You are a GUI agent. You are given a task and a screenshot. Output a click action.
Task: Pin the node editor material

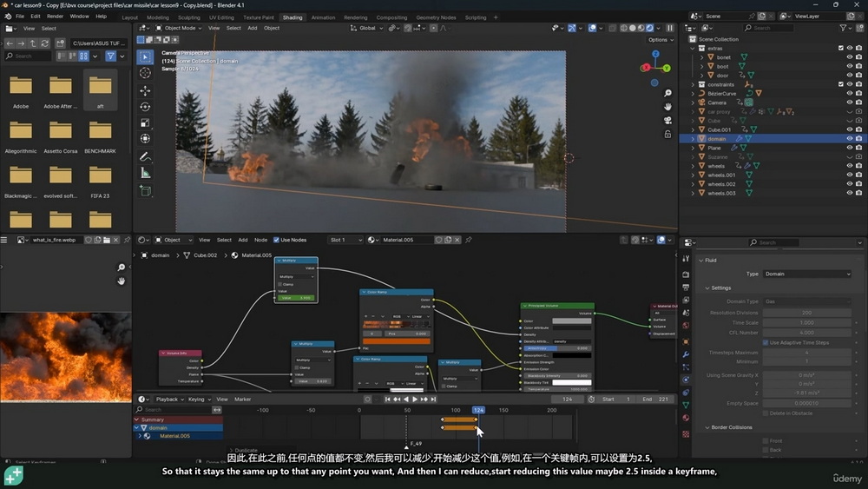(x=469, y=240)
